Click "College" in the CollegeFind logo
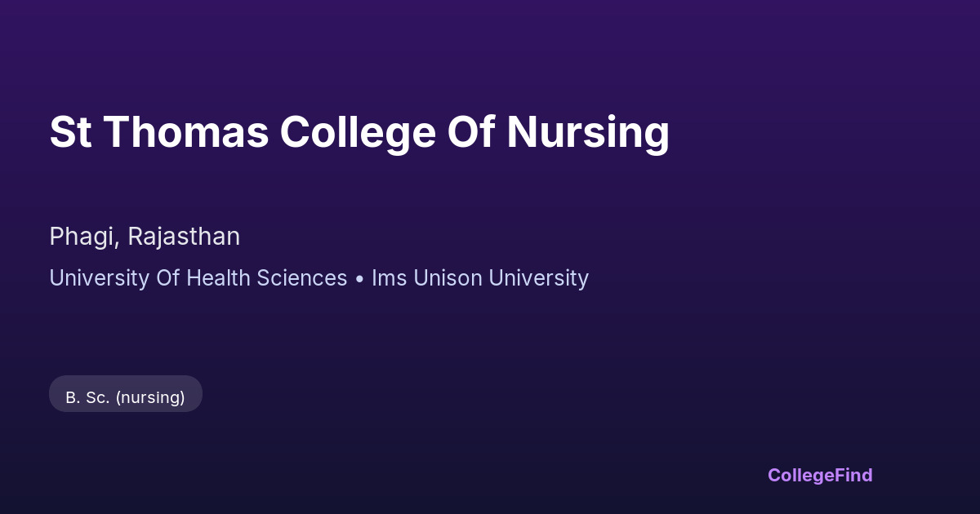This screenshot has width=980, height=514. 801,475
